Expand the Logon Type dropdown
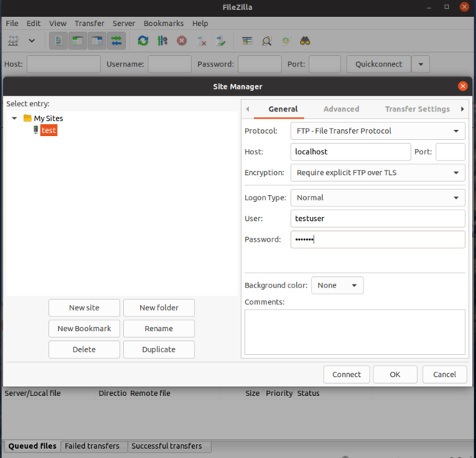This screenshot has height=458, width=476. click(378, 197)
